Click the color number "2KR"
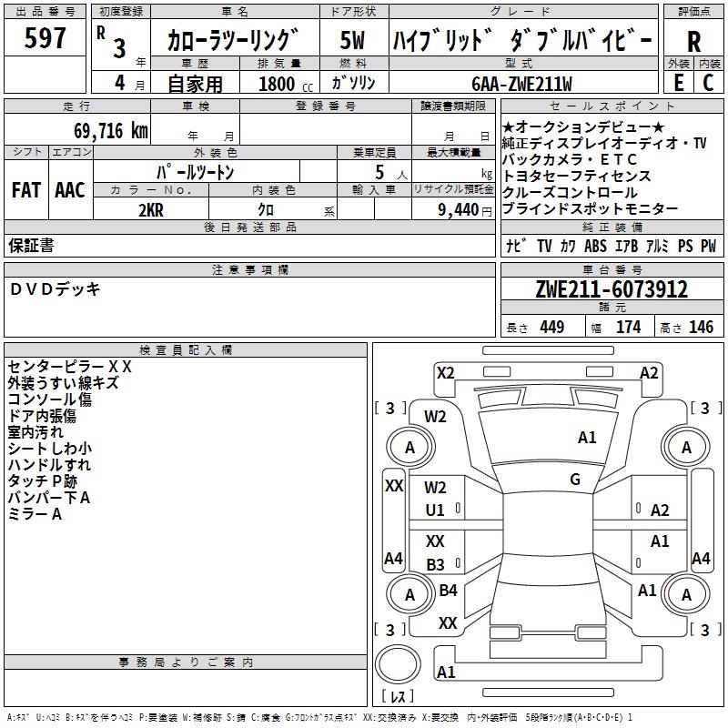This screenshot has height=728, width=728. click(x=151, y=210)
